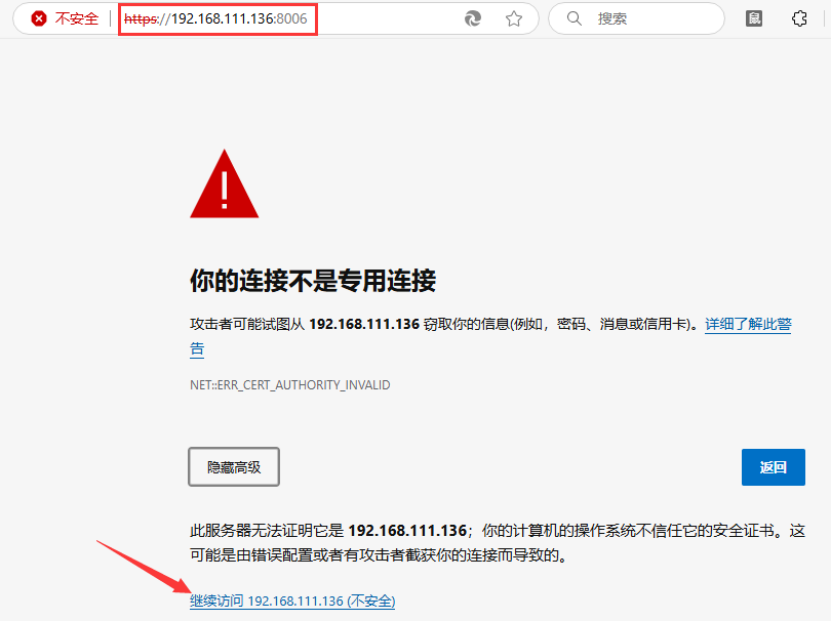Click the red not-secure warning icon
The image size is (831, 622).
point(39,19)
